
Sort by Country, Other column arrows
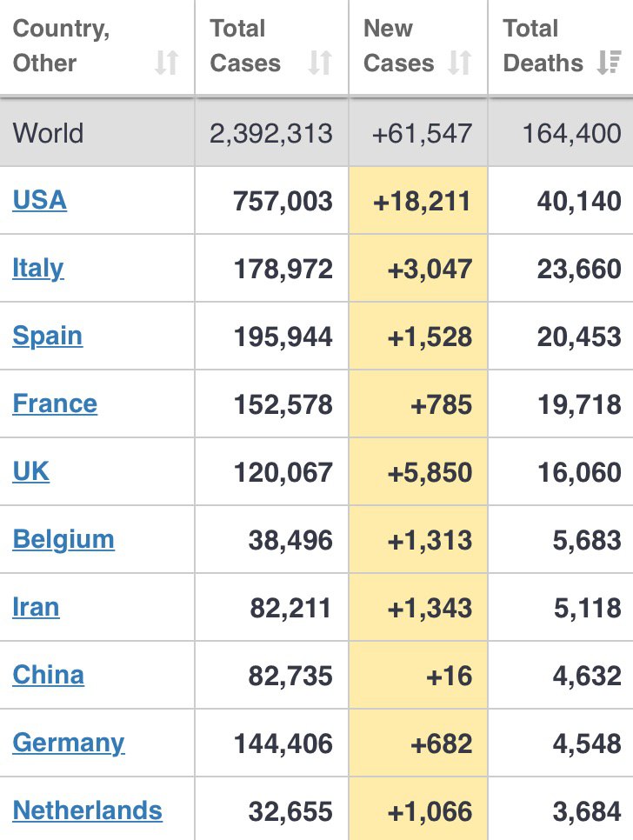[x=166, y=62]
